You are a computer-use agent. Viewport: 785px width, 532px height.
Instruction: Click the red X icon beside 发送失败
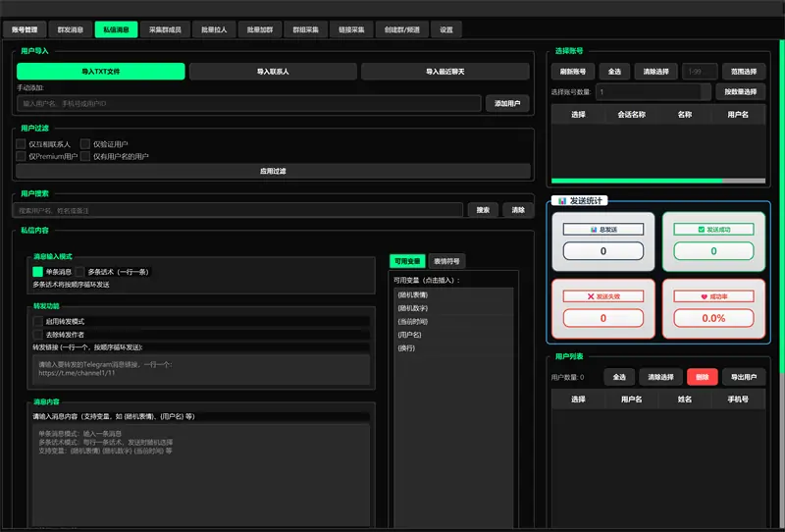589,295
